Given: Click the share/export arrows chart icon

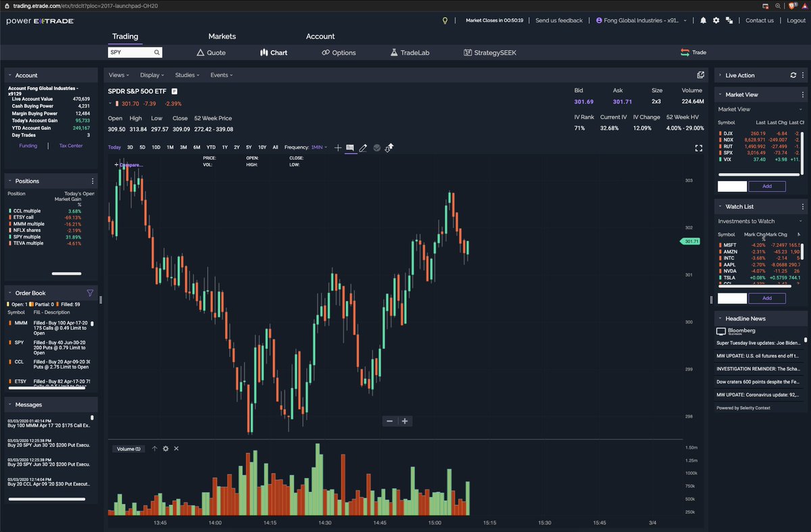Looking at the screenshot, I should 389,147.
